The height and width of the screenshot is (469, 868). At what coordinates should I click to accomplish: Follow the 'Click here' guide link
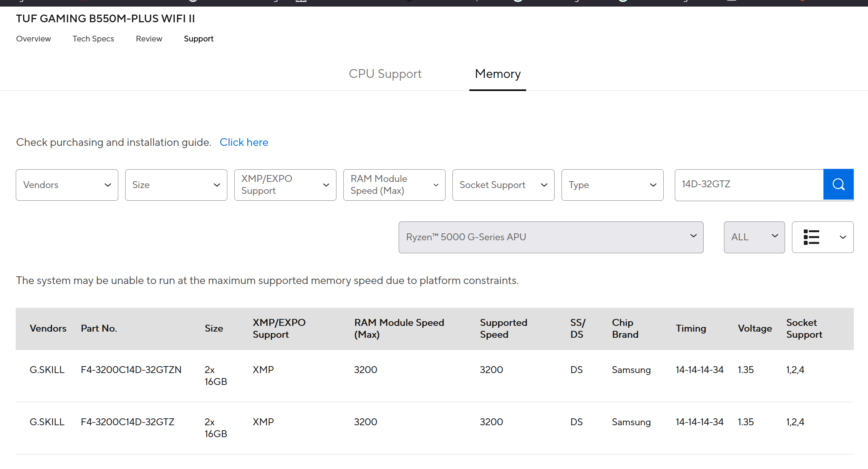[244, 142]
